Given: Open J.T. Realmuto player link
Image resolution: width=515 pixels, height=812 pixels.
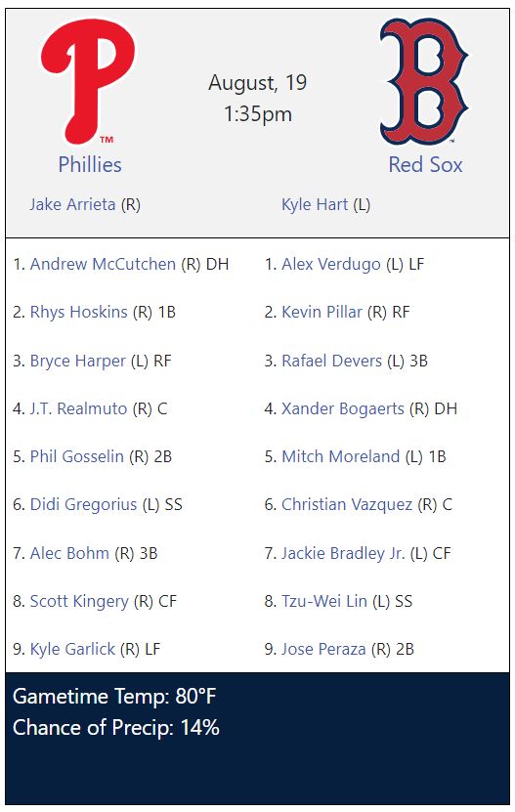Looking at the screenshot, I should tap(78, 408).
